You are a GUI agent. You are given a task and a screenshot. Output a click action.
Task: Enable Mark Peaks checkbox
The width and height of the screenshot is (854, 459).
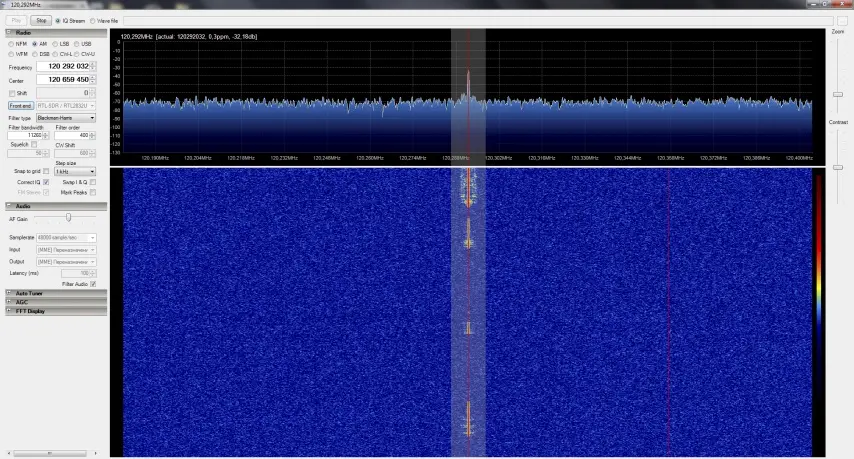tap(93, 193)
